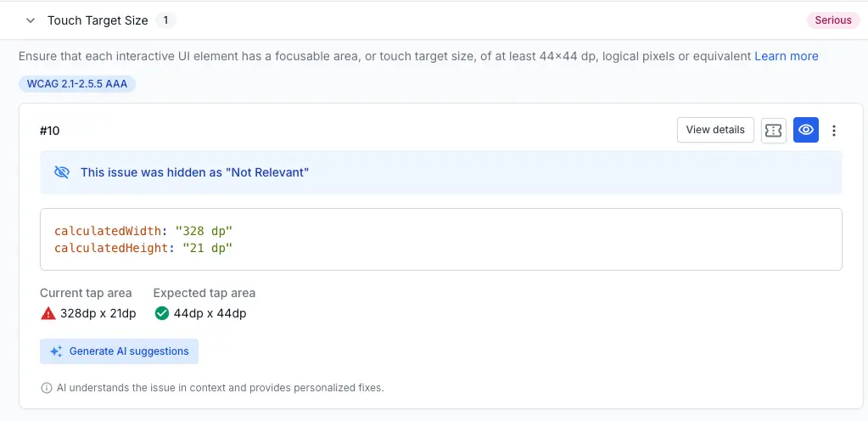The image size is (868, 421).
Task: Click the Touch Target Size heading text
Action: 98,20
